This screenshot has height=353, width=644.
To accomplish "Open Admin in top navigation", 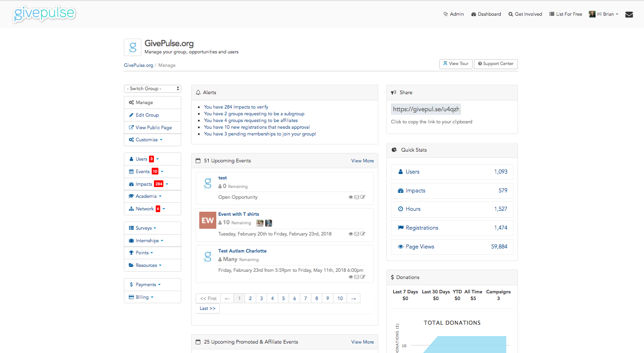I will click(454, 14).
